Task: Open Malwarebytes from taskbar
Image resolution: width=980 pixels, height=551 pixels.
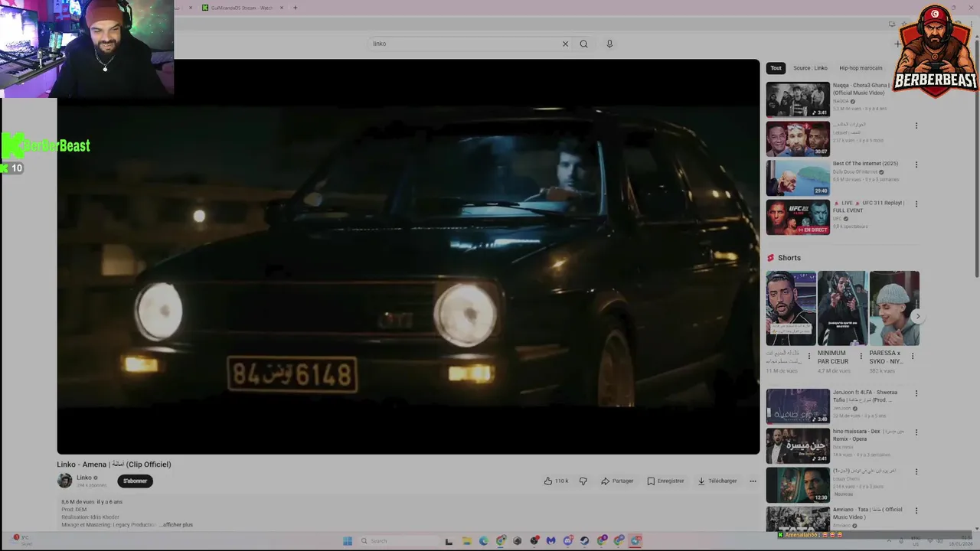Action: click(550, 541)
